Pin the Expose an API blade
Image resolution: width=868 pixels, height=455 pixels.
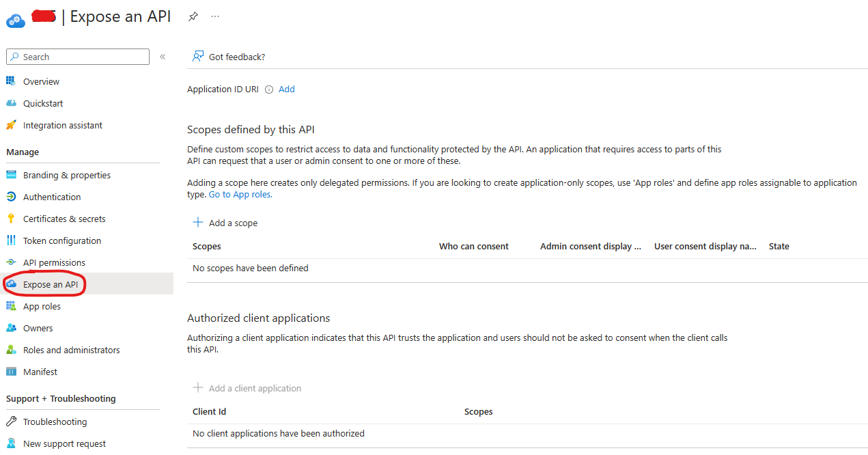(193, 16)
